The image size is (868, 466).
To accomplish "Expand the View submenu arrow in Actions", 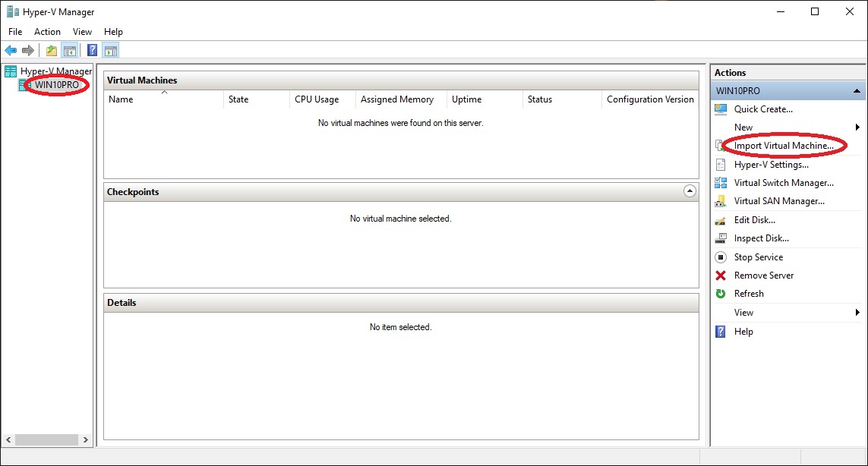I will click(x=857, y=313).
